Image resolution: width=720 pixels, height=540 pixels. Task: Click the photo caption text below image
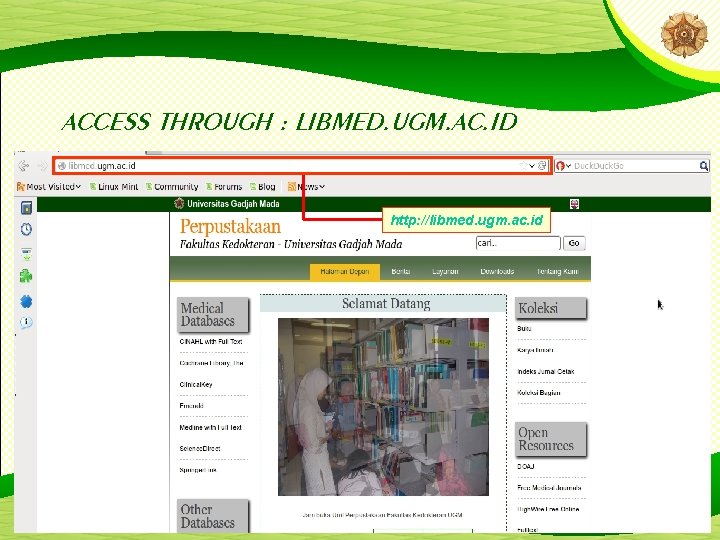pos(382,515)
